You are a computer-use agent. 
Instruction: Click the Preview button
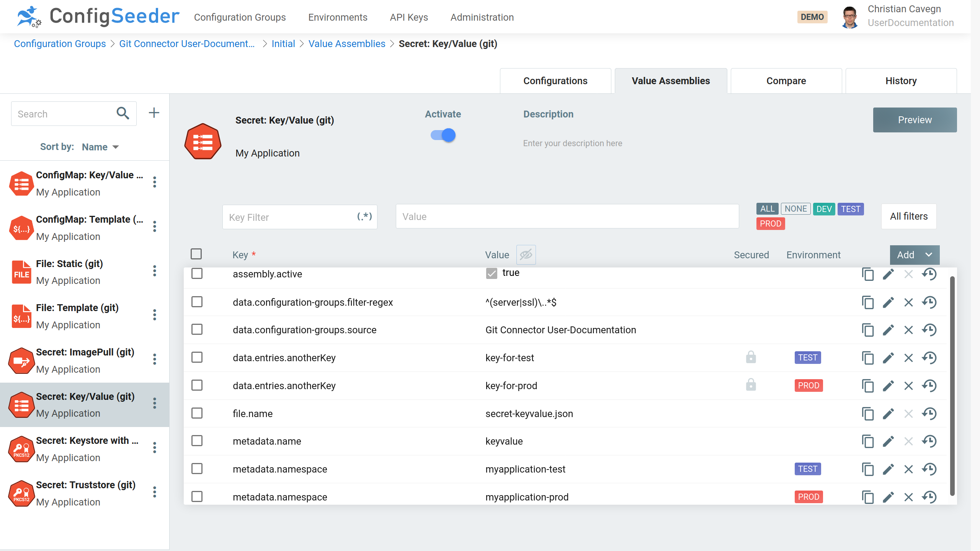915,120
